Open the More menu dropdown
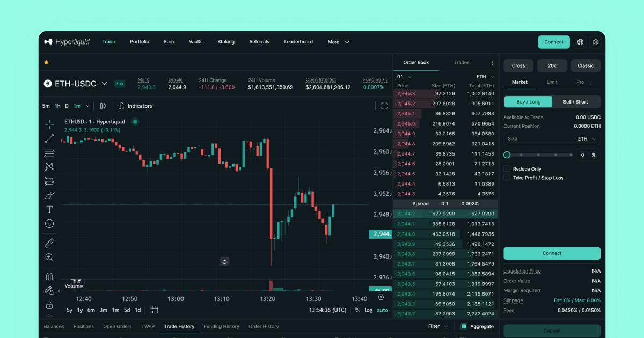The width and height of the screenshot is (644, 338). click(x=339, y=42)
